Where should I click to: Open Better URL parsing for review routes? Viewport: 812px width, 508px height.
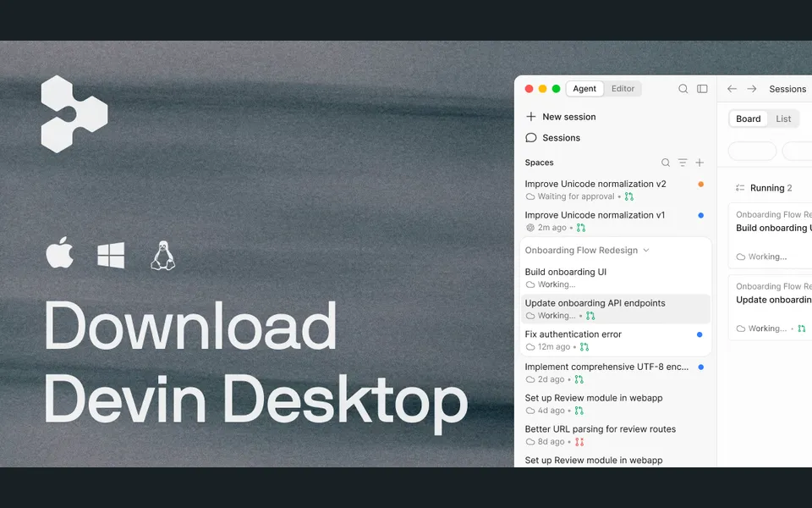[615, 435]
